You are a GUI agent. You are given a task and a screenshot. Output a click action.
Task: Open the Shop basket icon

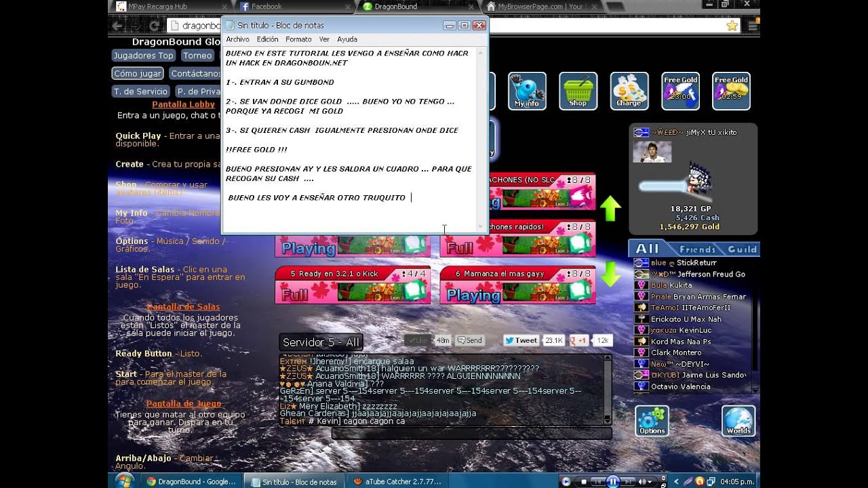(x=578, y=91)
